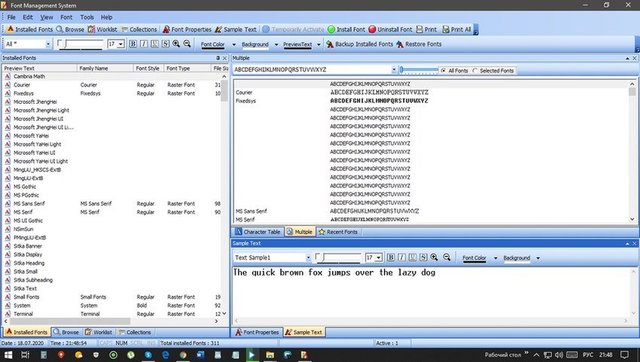Select the Multiple tab
640x362 pixels.
coord(300,232)
